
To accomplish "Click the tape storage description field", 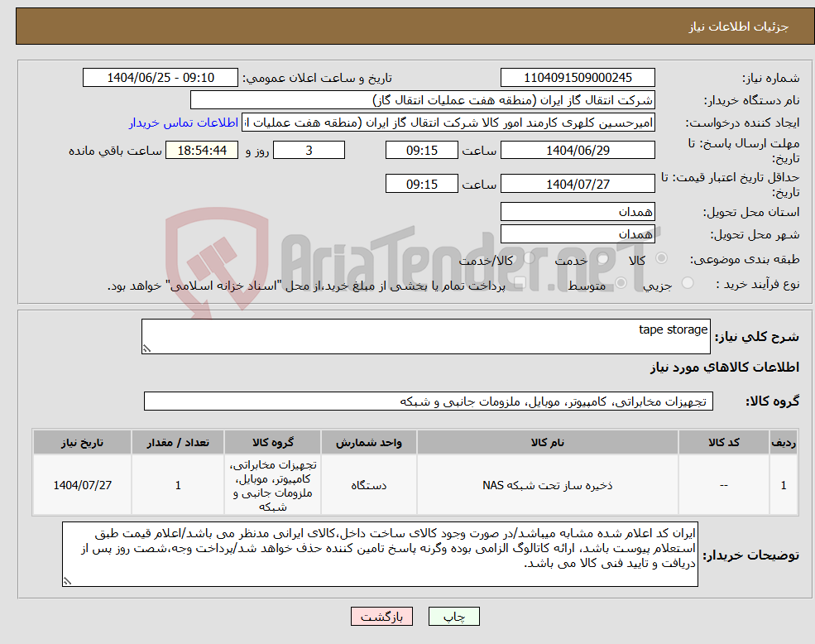I will [x=422, y=332].
